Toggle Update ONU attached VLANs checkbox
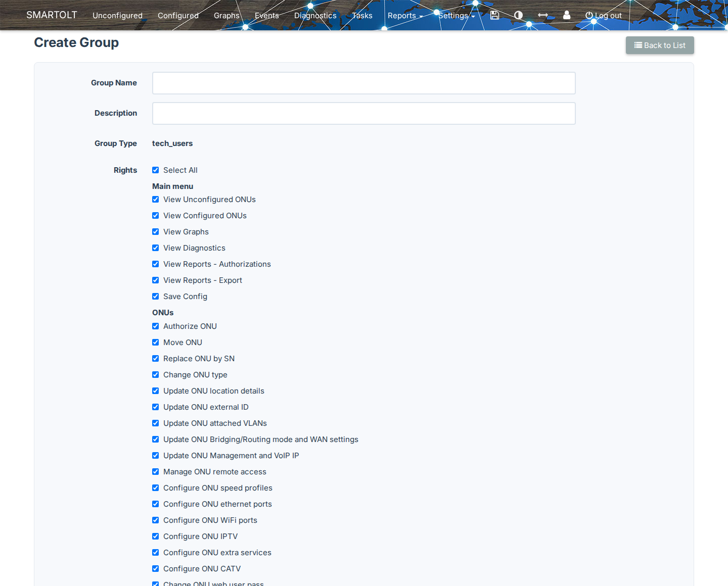This screenshot has height=586, width=728. 156,423
